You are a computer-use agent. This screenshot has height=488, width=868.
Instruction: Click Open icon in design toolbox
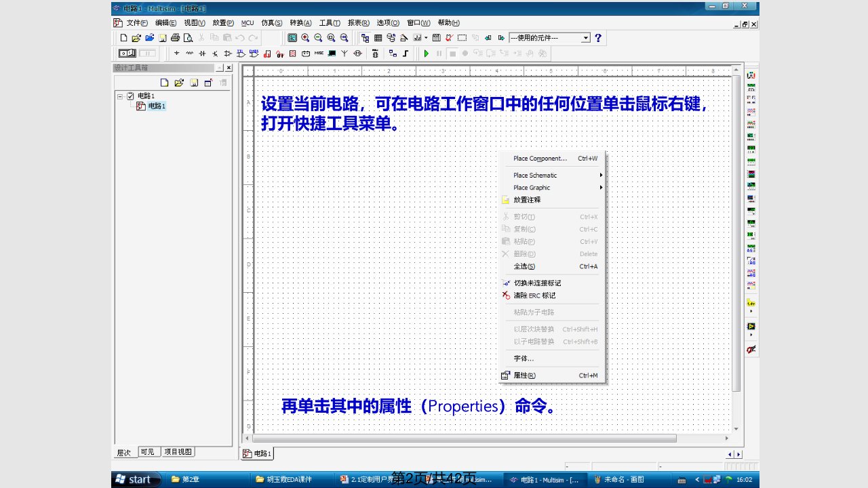pos(179,83)
